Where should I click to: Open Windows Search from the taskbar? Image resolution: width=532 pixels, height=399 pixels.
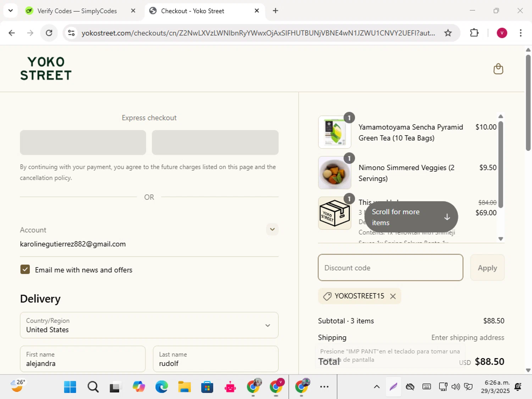coord(93,387)
